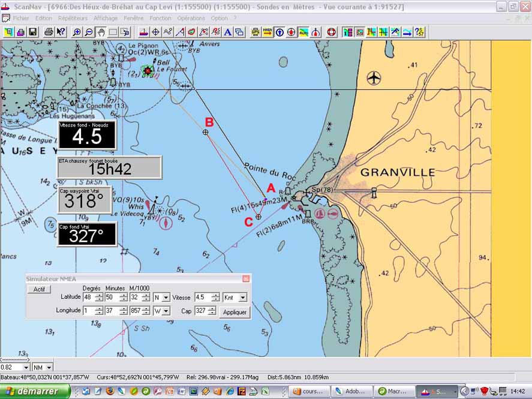This screenshot has height=399, width=532.
Task: Adjust the longitude M/1000 spinner
Action: (146, 311)
